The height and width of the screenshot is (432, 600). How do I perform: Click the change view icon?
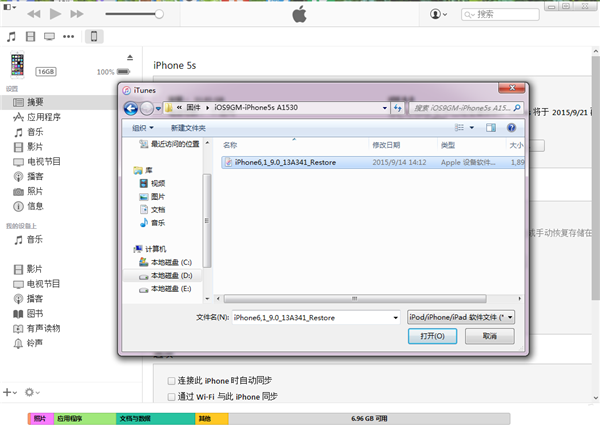point(459,128)
